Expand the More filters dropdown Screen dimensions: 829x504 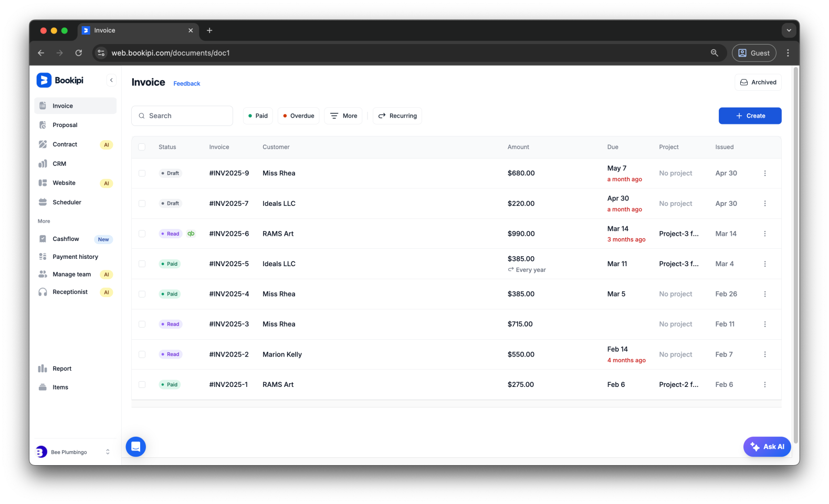coord(343,116)
